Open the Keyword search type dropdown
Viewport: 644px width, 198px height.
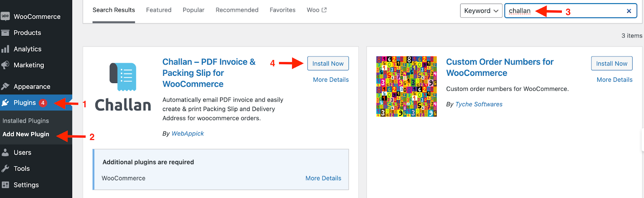pos(481,11)
